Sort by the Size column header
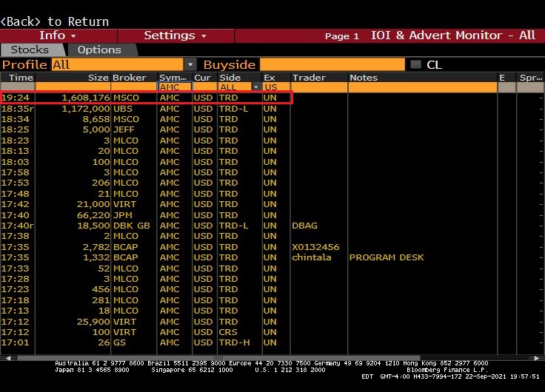 point(73,78)
